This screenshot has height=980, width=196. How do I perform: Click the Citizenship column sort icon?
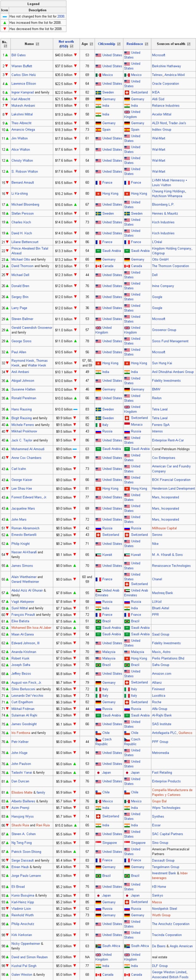pos(118,44)
